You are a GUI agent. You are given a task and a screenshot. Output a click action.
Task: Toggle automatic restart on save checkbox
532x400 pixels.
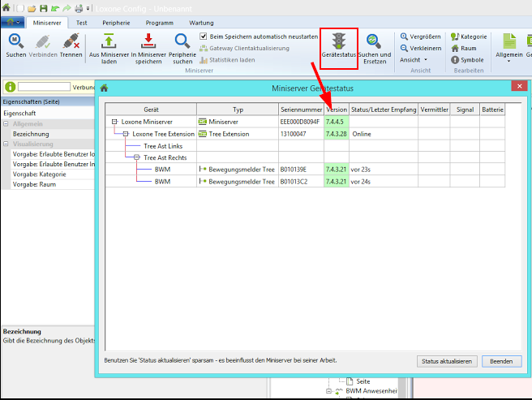pos(204,37)
